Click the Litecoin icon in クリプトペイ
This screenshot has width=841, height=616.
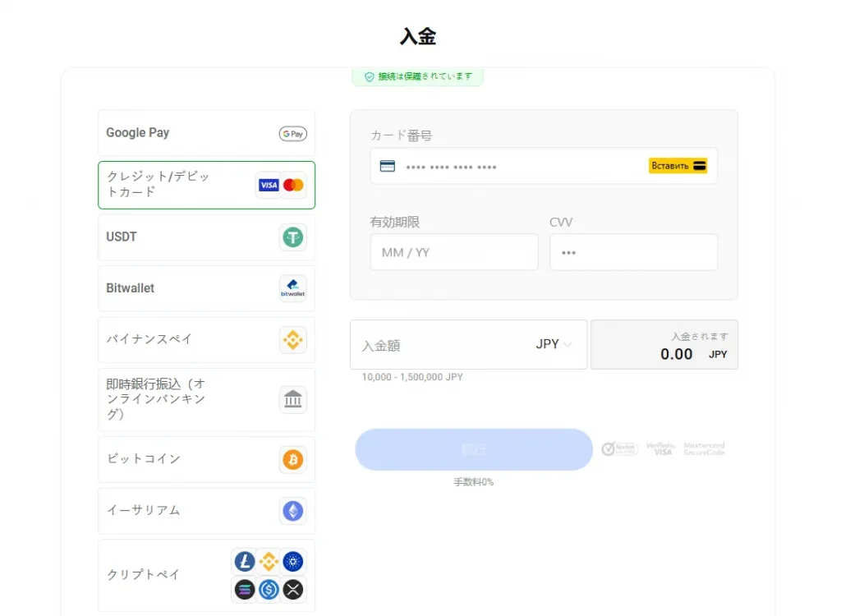tap(245, 562)
